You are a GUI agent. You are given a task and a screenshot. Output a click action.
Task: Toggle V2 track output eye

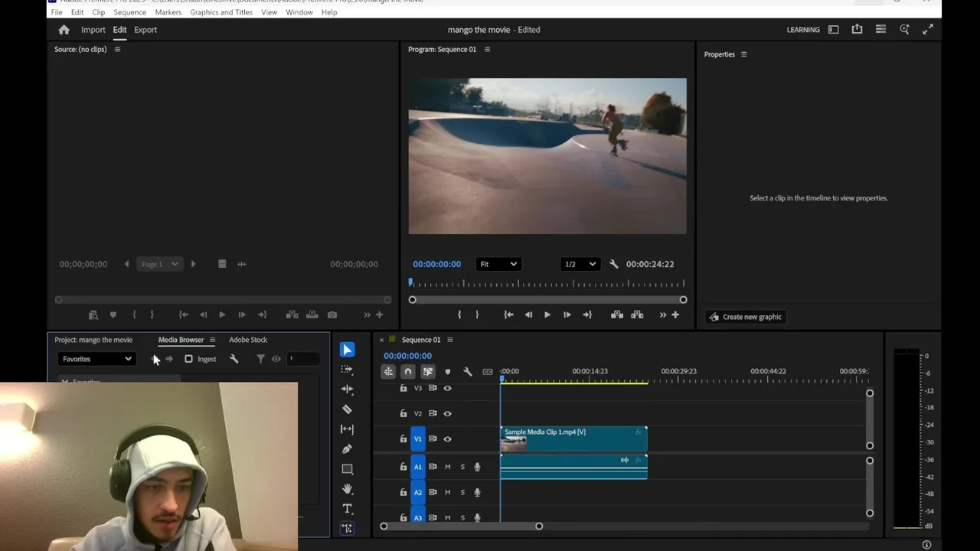point(448,413)
